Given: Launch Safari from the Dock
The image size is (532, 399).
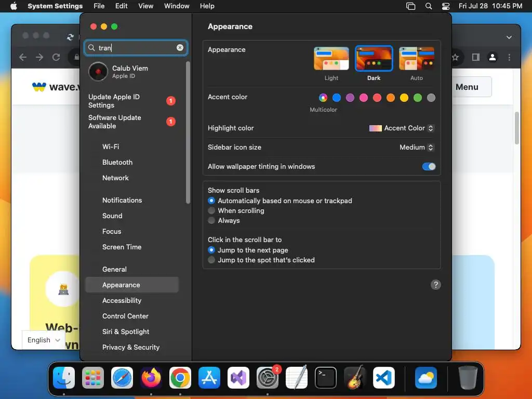Looking at the screenshot, I should 122,378.
